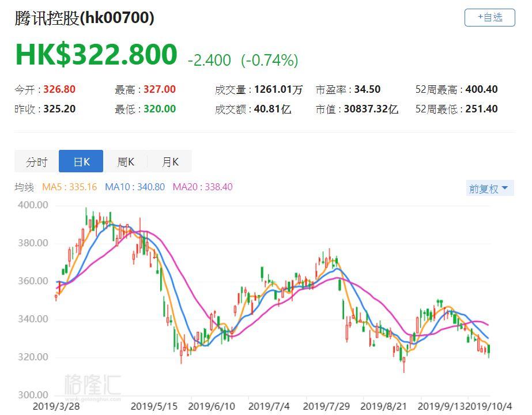Click the (-0.74%) percentage change
The height and width of the screenshot is (415, 532).
pyautogui.click(x=269, y=61)
